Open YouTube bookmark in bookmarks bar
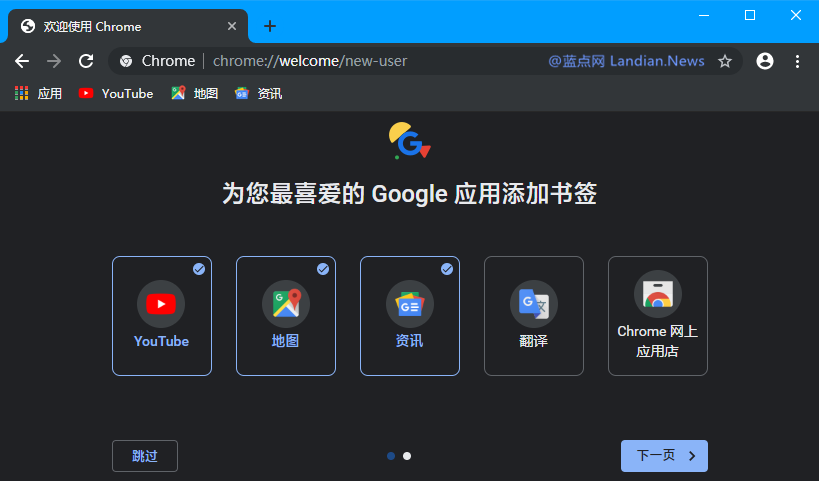 [116, 94]
